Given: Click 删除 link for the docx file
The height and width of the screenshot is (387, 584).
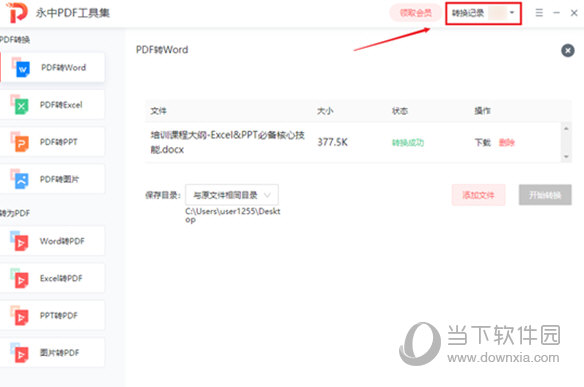Looking at the screenshot, I should [x=507, y=142].
